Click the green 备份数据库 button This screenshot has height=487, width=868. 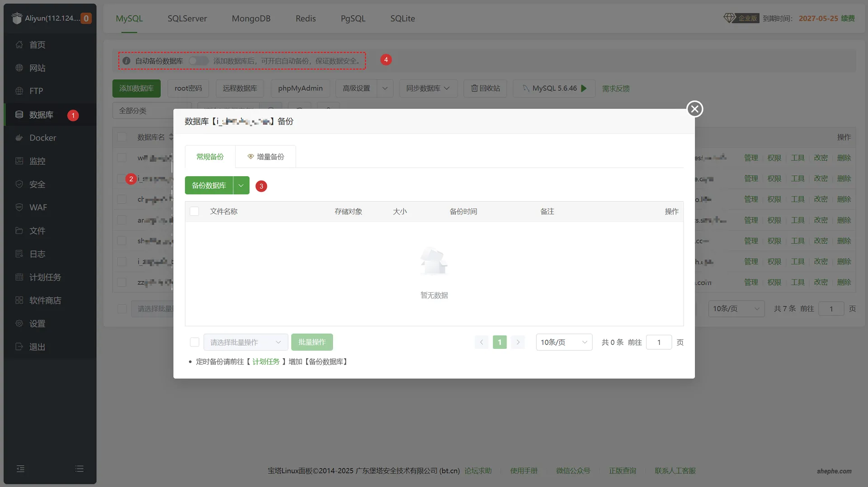click(209, 186)
